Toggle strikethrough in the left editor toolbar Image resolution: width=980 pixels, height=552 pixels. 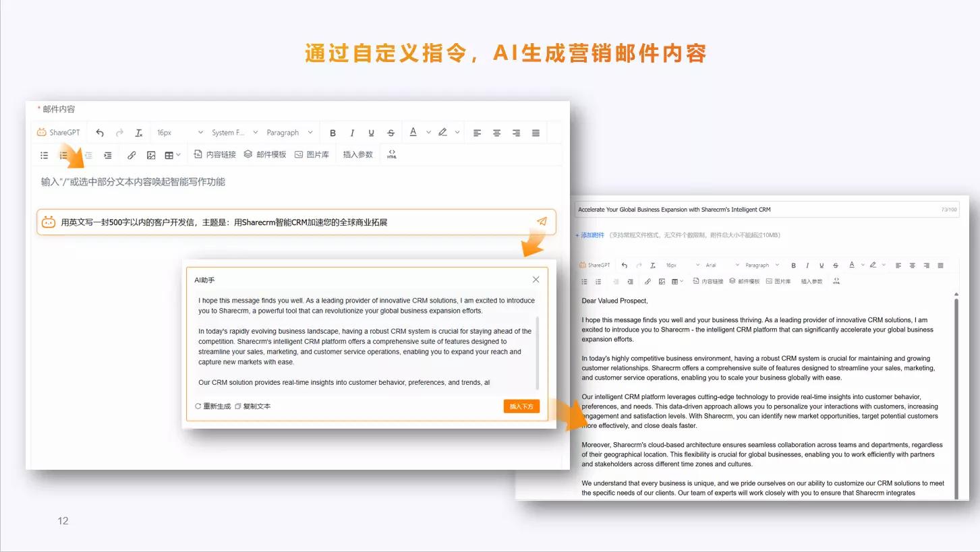391,133
